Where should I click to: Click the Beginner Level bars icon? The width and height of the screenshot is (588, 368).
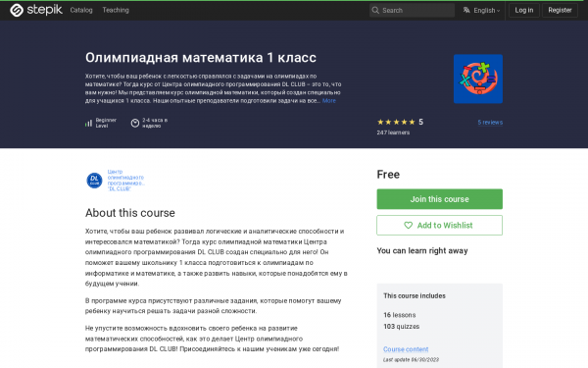tap(88, 123)
